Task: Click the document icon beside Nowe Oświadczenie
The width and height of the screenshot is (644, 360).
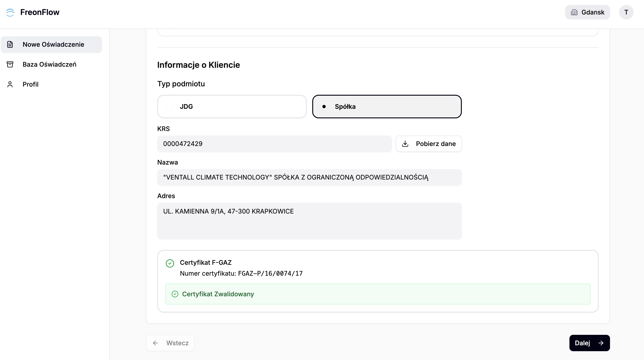Action: [10, 44]
